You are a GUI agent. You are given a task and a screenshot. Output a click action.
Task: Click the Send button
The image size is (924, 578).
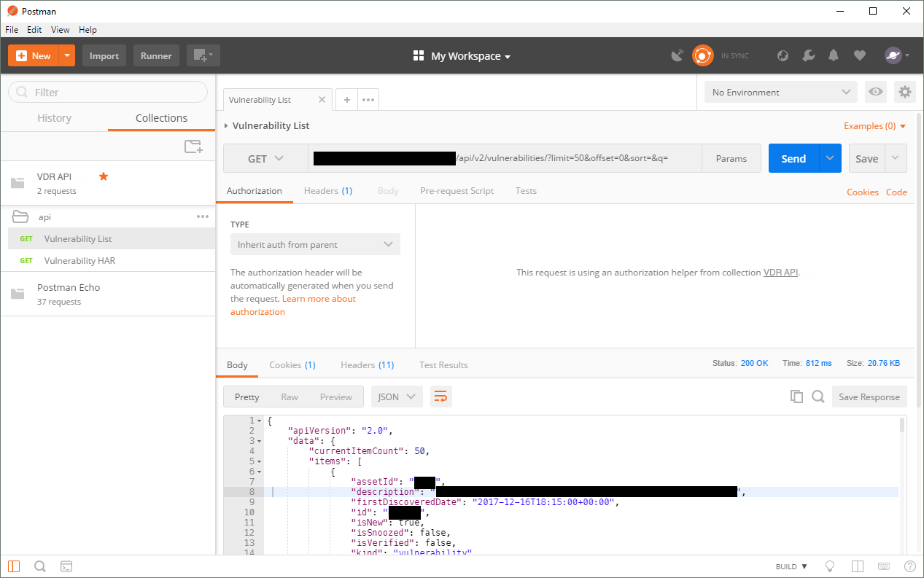pos(793,158)
